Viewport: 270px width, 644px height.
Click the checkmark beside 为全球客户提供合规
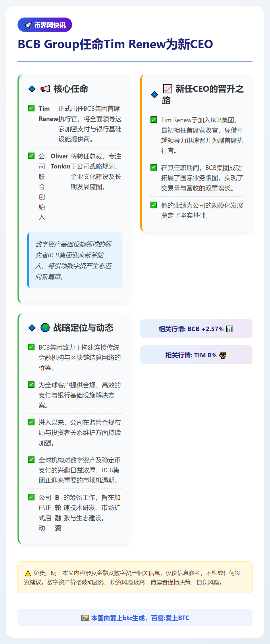click(x=31, y=385)
